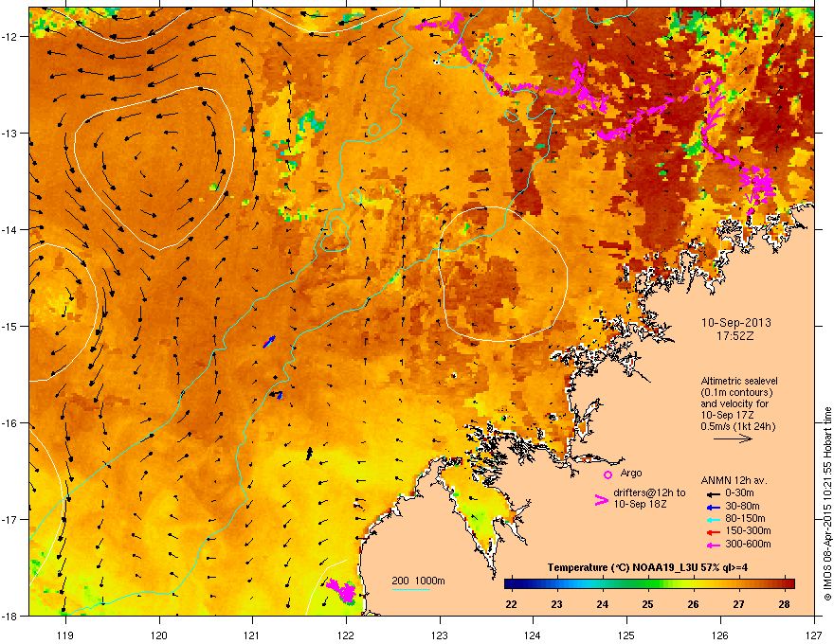
Task: Click the 25 value on temperature scale
Action: 647,604
